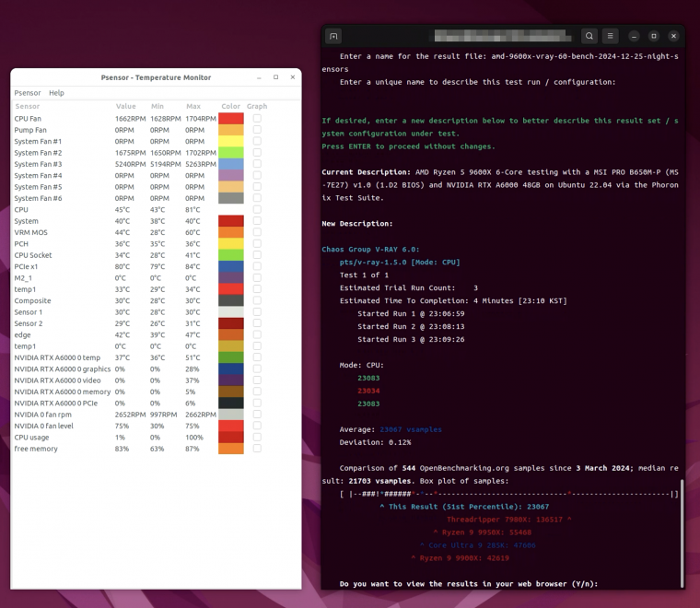
Task: Maximize the terminal window
Action: [654, 36]
